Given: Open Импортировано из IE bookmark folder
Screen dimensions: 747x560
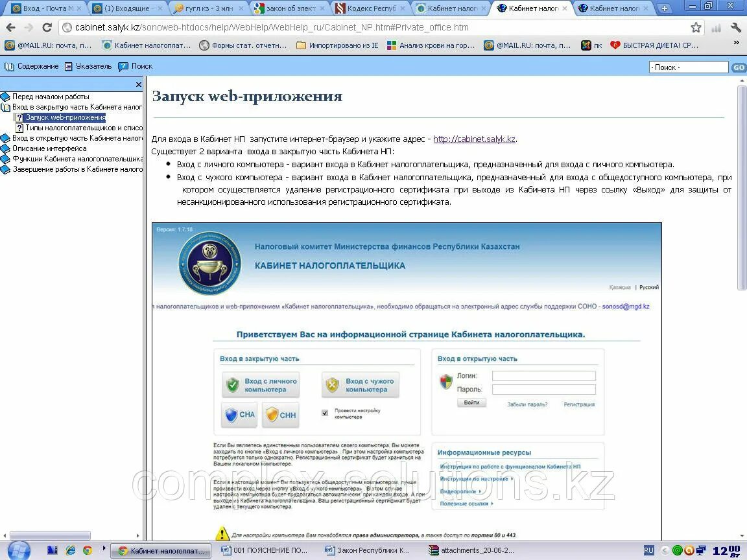Looking at the screenshot, I should click(x=337, y=46).
